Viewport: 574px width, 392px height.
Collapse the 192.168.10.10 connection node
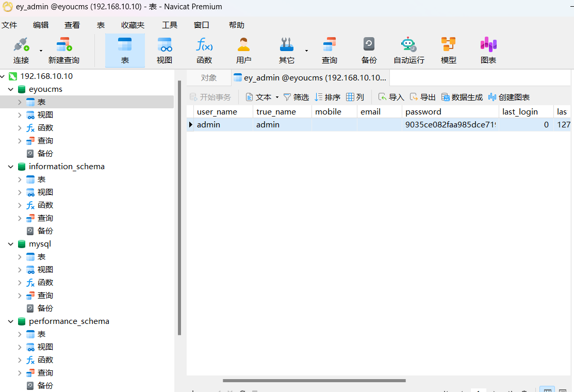(x=3, y=76)
